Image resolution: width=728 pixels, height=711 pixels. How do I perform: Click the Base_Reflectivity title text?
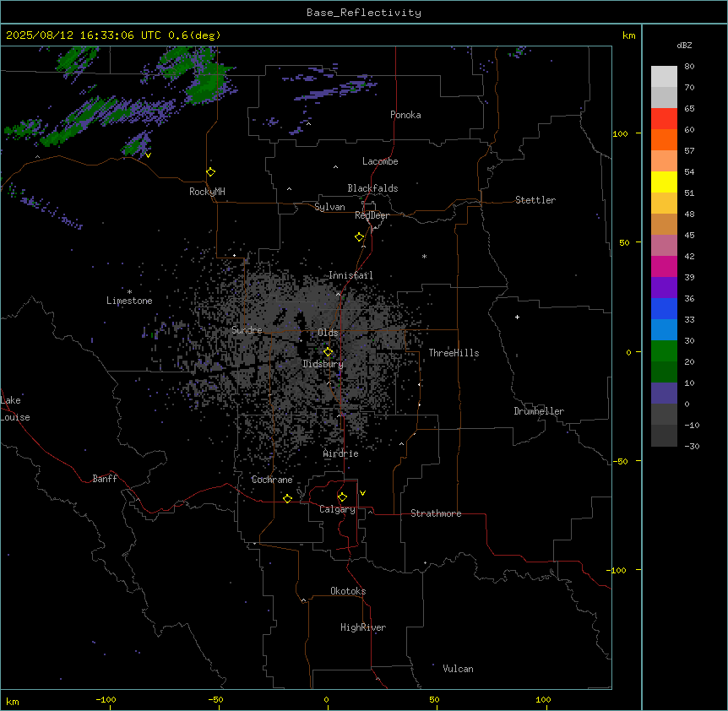(x=364, y=13)
